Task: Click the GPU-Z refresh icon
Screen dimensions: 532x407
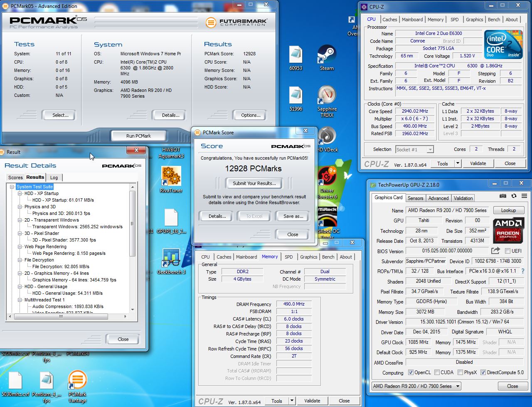Action: 514,196
